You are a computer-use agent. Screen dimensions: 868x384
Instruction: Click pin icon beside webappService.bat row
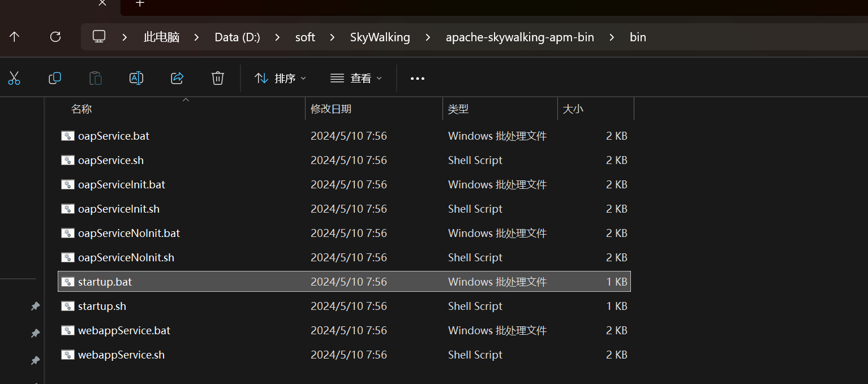pyautogui.click(x=35, y=333)
